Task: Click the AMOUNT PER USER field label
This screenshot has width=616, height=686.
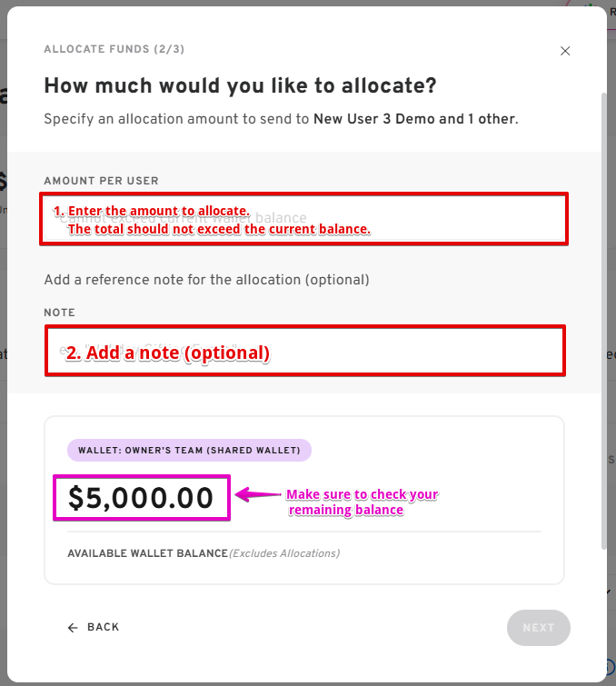Action: (x=101, y=181)
